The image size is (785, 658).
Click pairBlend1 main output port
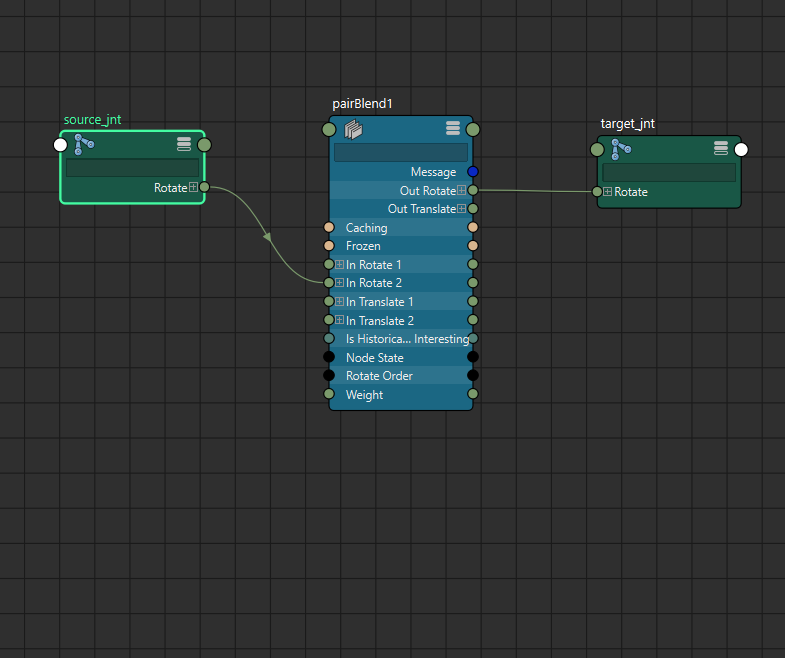pyautogui.click(x=473, y=129)
